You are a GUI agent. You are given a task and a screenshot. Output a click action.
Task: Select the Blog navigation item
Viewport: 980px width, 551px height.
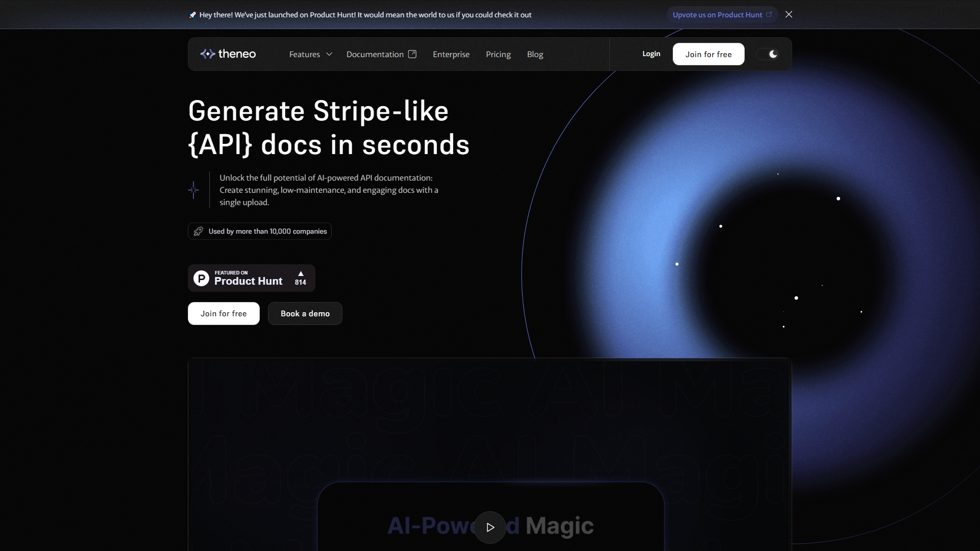(x=535, y=54)
